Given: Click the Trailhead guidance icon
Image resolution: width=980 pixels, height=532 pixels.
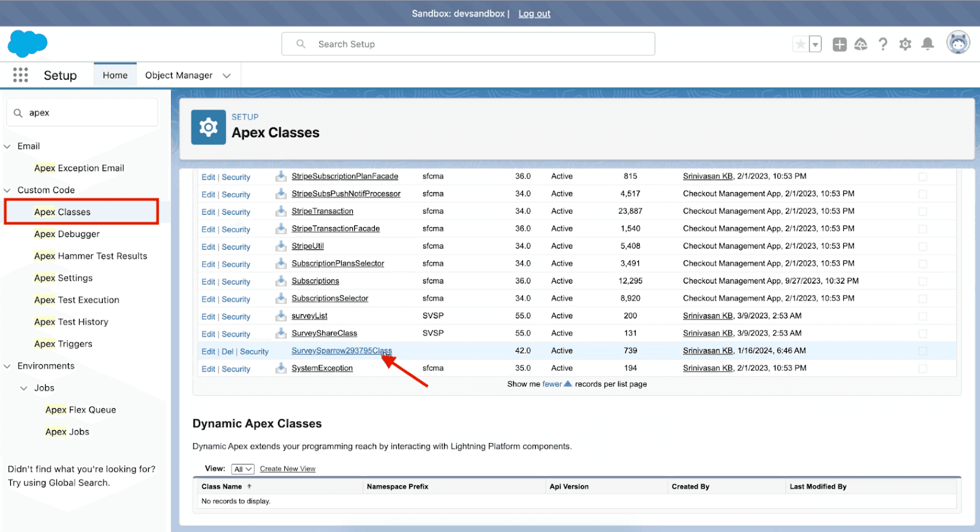Looking at the screenshot, I should [x=861, y=44].
